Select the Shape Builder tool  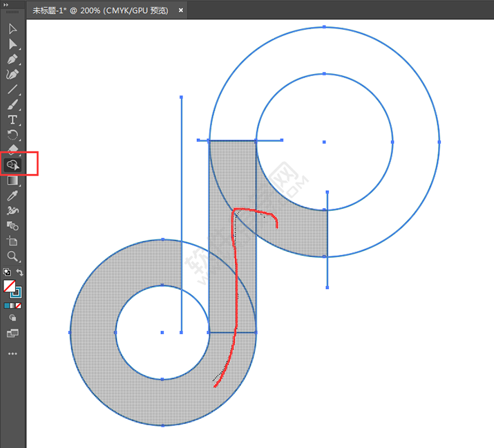point(12,165)
